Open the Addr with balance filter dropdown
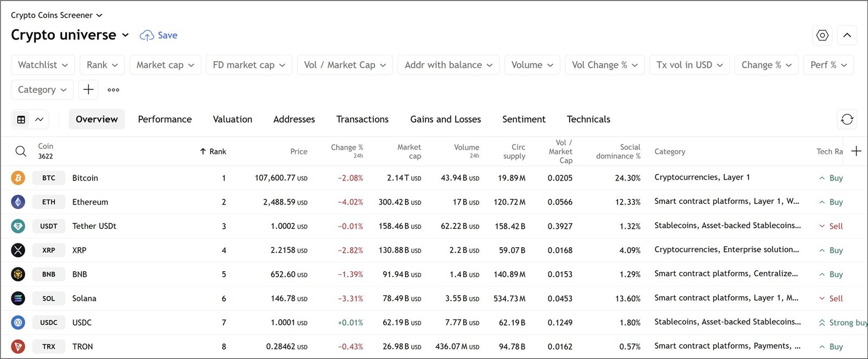This screenshot has height=359, width=868. coord(449,65)
